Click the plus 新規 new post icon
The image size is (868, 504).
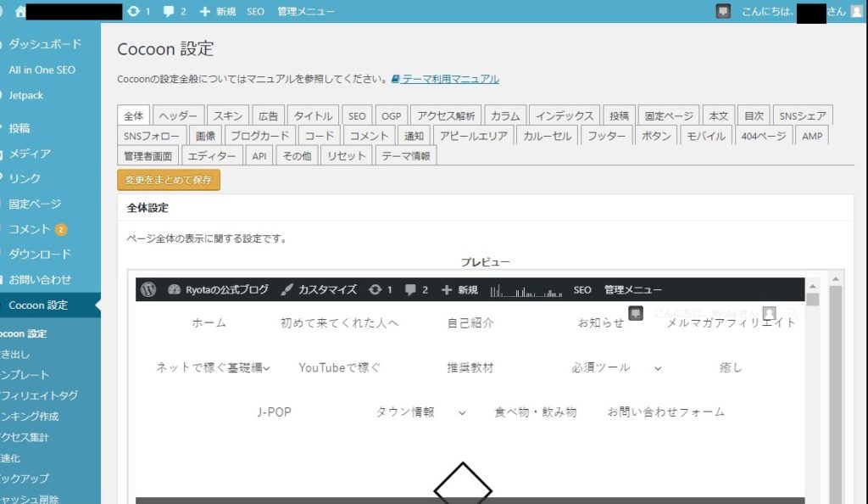click(x=205, y=11)
